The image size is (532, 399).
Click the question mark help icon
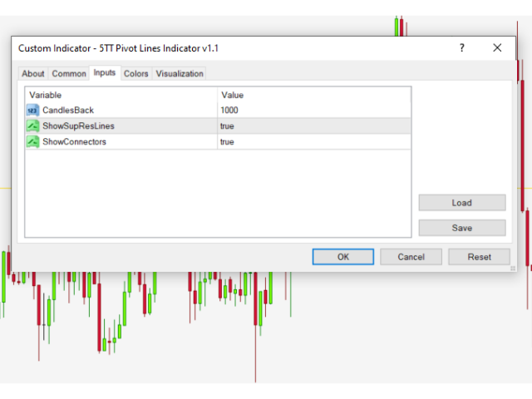[x=462, y=48]
